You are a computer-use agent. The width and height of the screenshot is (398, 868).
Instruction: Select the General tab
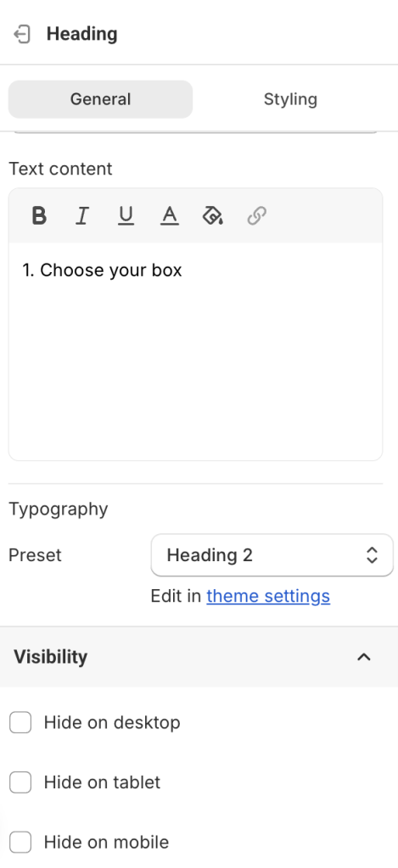(x=100, y=99)
